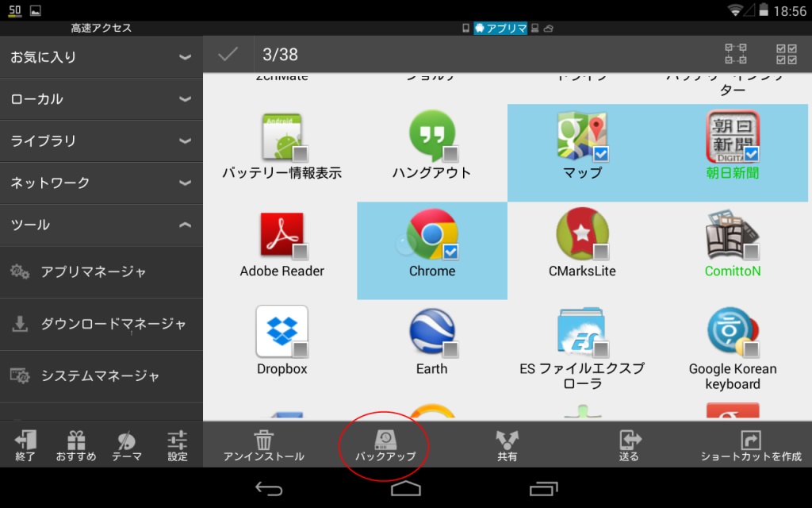This screenshot has height=508, width=812.
Task: Switch to the phone device window icon
Action: coord(465,28)
